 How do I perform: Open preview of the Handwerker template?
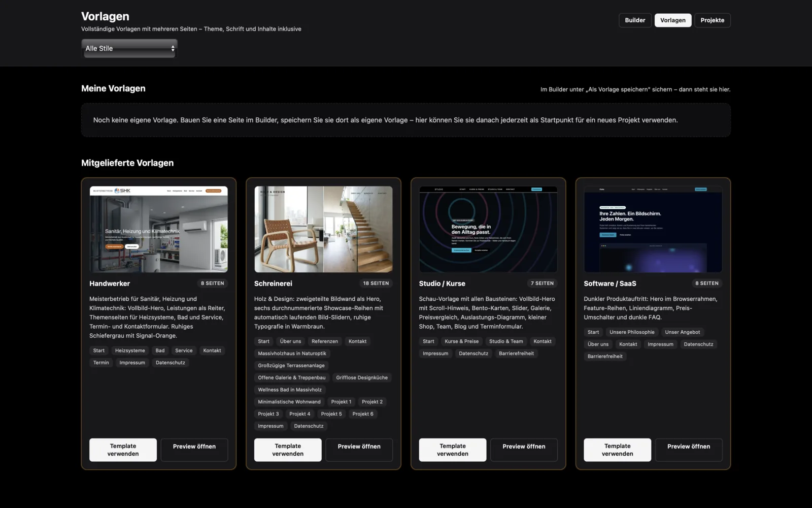[x=194, y=450]
